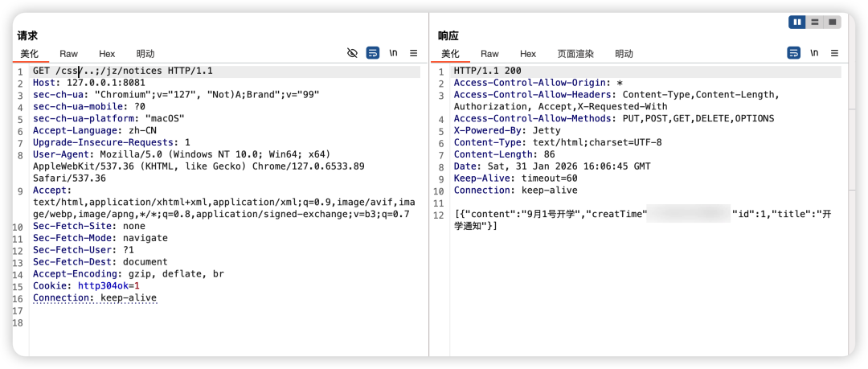Switch to the response 页面渲染 tab

click(x=575, y=54)
